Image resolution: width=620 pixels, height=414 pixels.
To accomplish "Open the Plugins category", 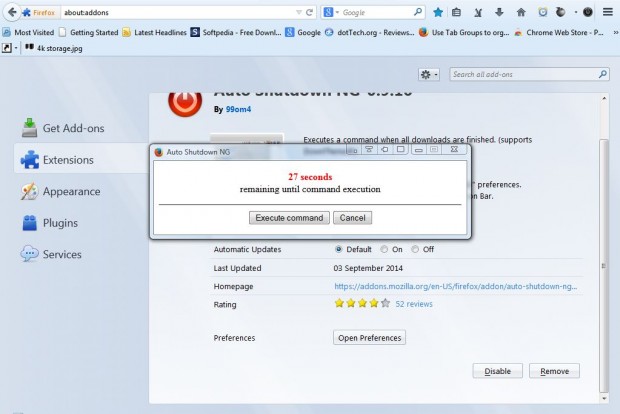I will [50, 223].
